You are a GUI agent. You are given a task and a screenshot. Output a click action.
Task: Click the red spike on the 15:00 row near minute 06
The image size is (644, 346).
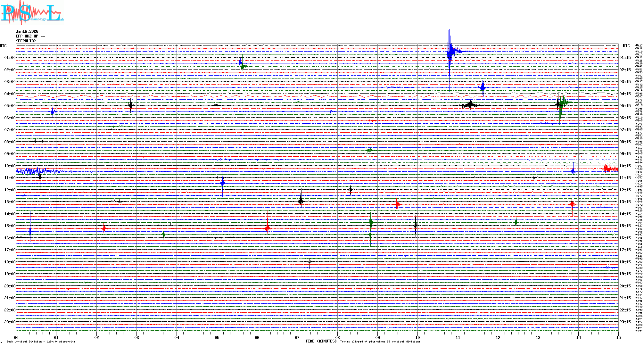coord(268,228)
